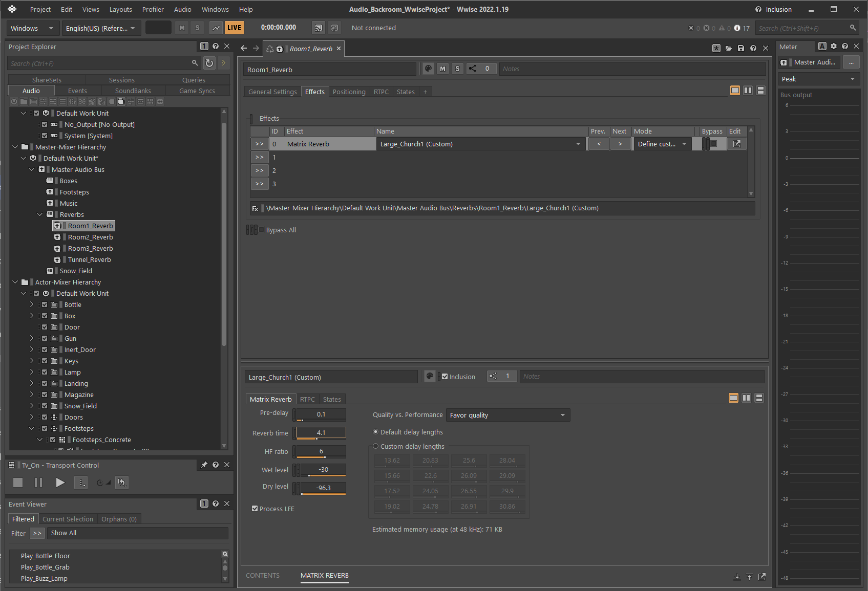868x591 pixels.
Task: Open the Quality vs. Performance dropdown
Action: tap(507, 415)
